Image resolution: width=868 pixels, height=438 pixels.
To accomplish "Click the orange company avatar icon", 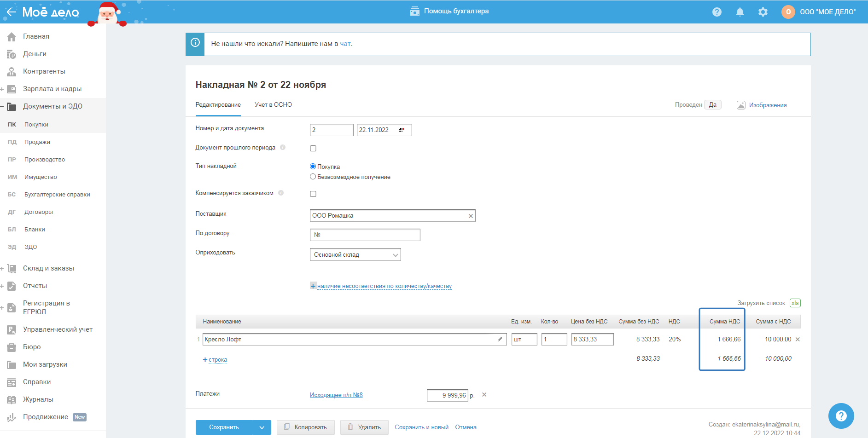I will tap(788, 12).
